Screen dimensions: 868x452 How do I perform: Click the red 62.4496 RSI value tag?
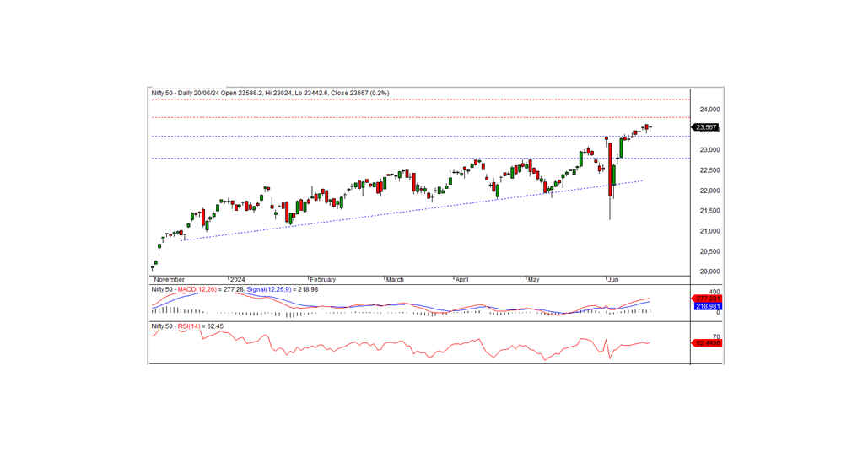(x=707, y=343)
